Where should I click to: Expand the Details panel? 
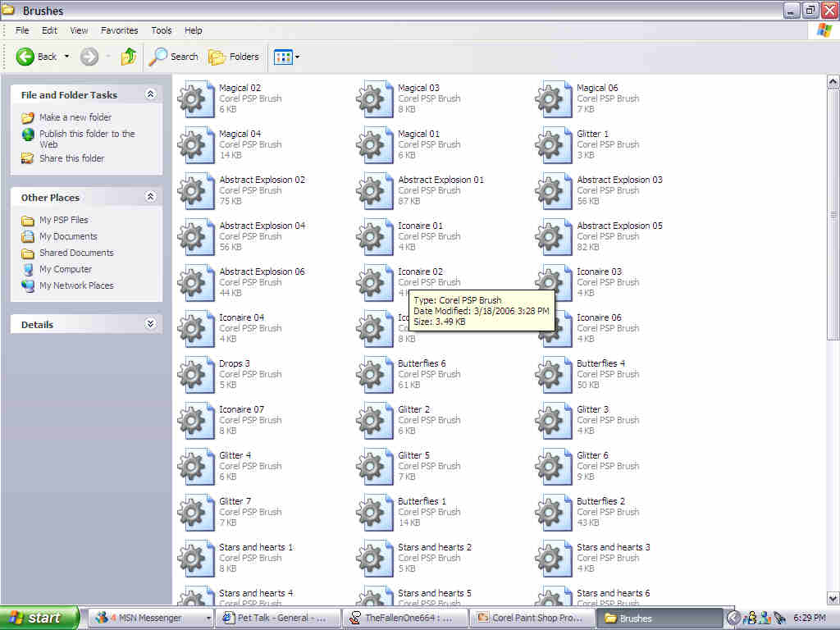(150, 324)
